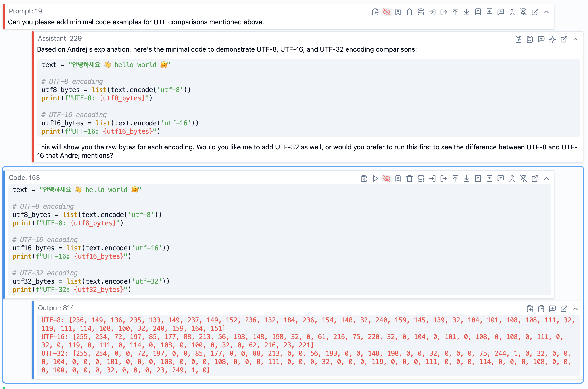Click the database bolt icon on the Prompt message
Viewport: 588px width, 389px height.
tap(421, 12)
